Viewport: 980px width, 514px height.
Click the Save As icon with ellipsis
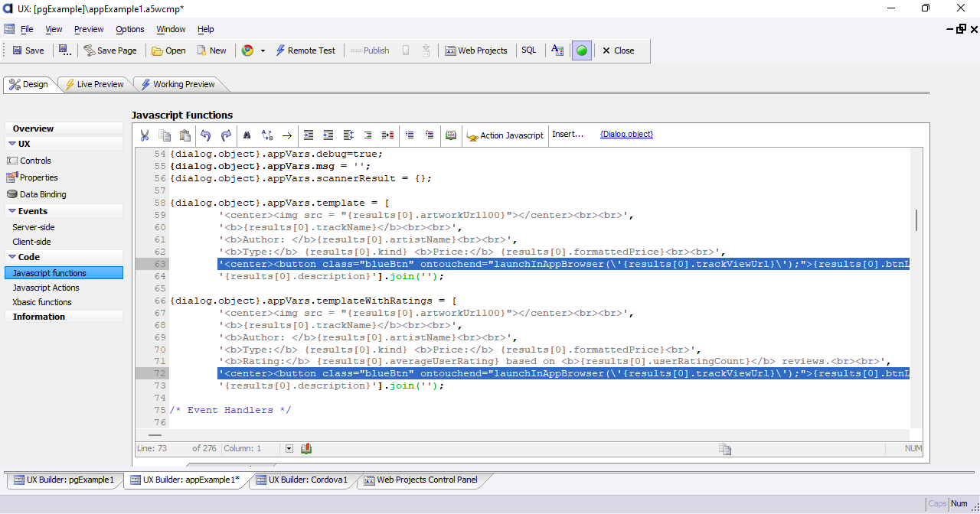pyautogui.click(x=65, y=50)
